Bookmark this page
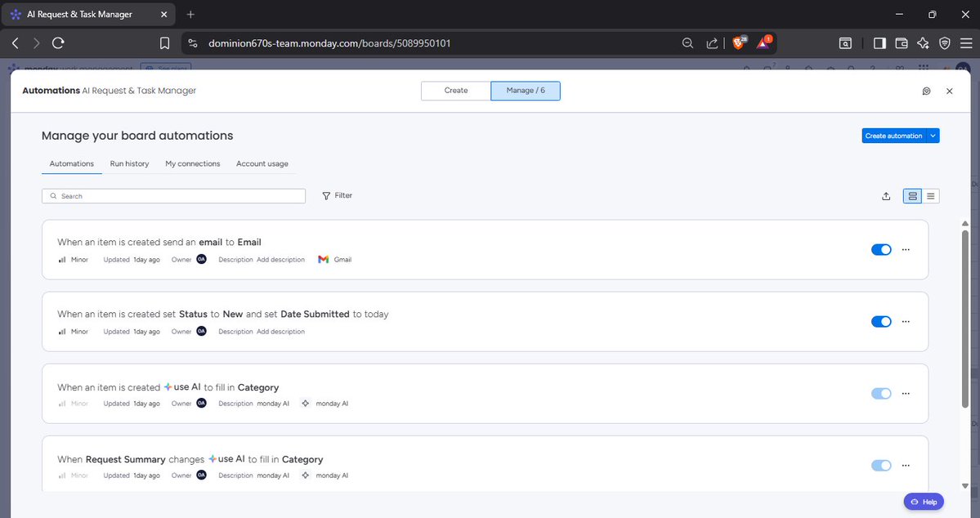 coord(164,43)
